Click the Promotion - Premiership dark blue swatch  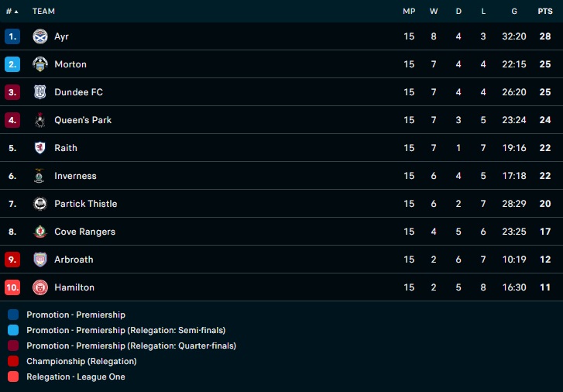click(13, 315)
